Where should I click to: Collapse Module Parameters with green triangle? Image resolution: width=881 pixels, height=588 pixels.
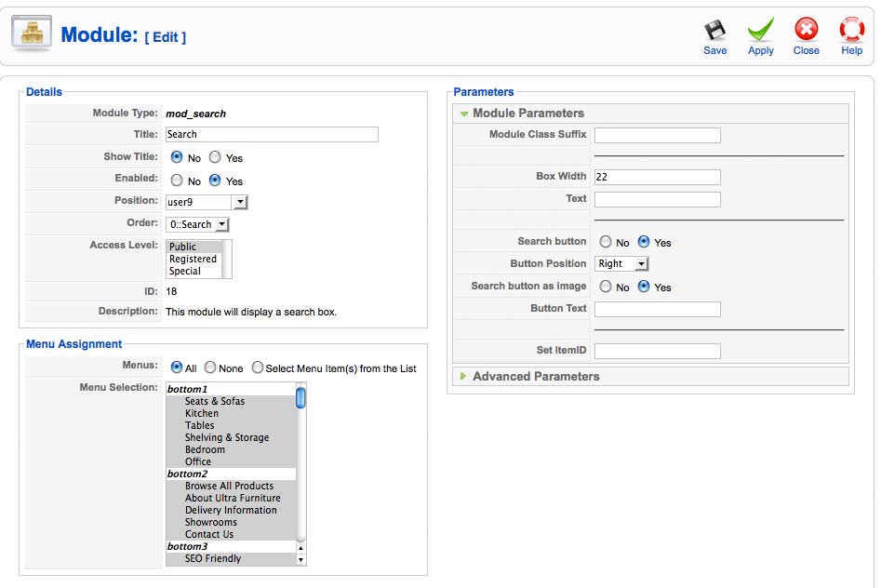464,114
